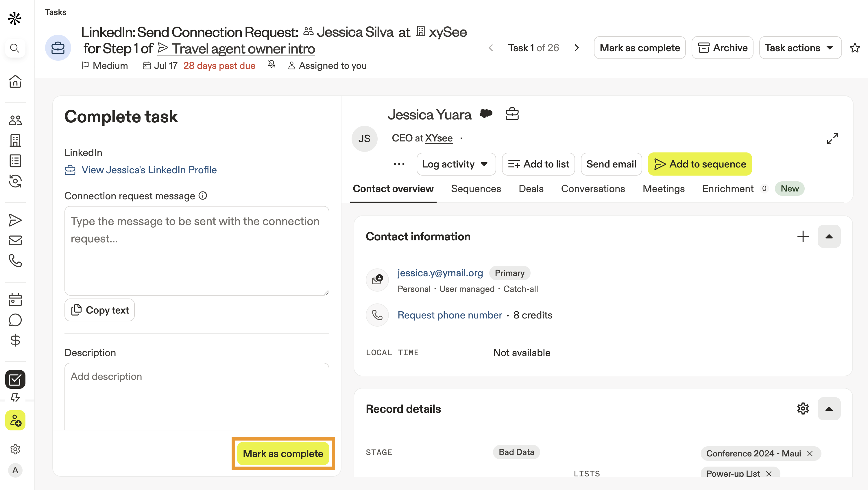Open the search icon in sidebar

tap(15, 48)
